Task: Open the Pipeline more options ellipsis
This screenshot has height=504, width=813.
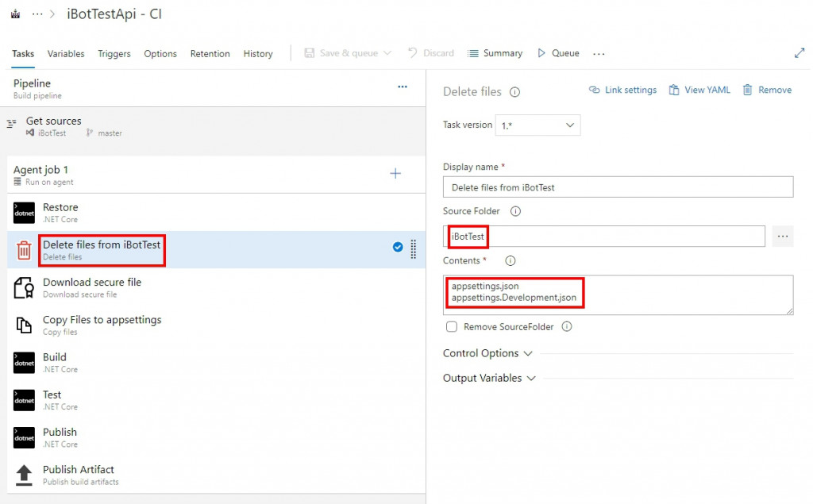Action: (403, 87)
